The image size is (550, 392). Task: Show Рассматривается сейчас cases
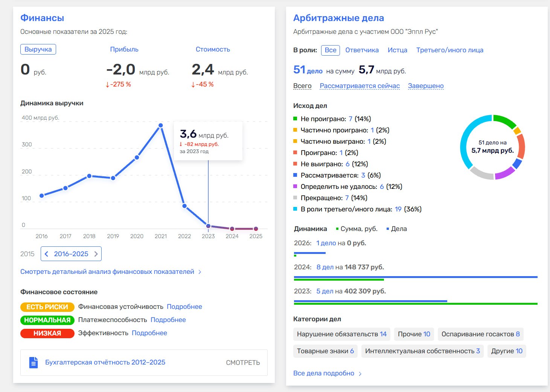360,86
